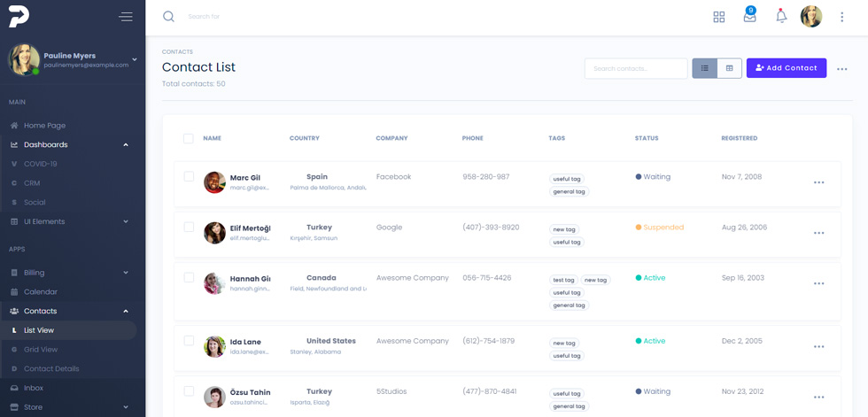Click the notification bell icon

tap(781, 16)
